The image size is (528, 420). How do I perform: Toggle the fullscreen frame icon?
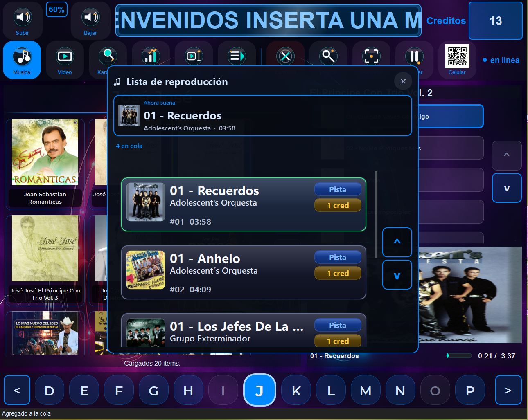(x=371, y=56)
